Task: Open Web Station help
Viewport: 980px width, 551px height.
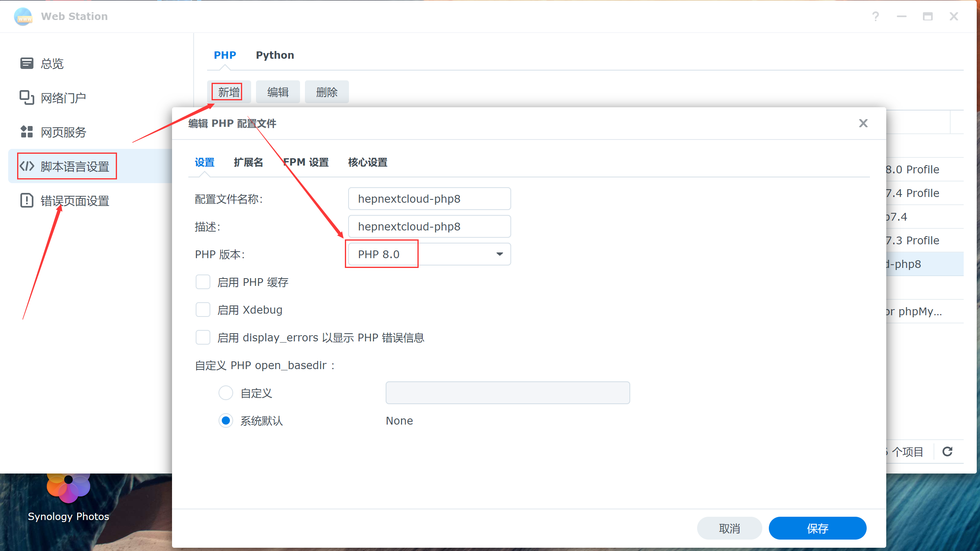Action: [876, 16]
